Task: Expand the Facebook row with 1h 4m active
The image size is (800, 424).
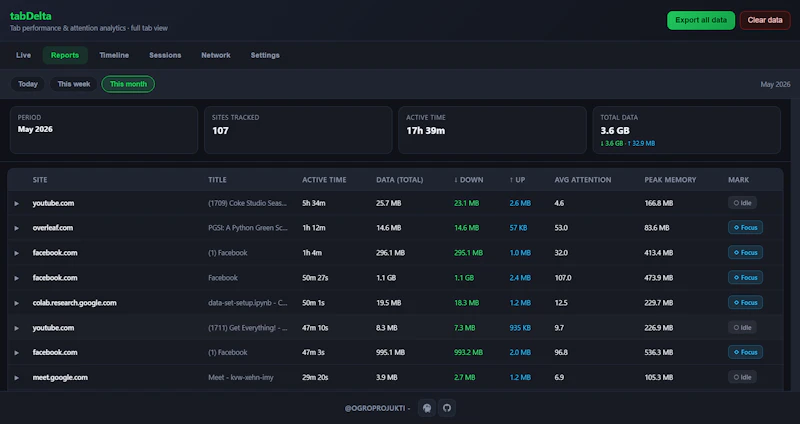Action: click(x=16, y=253)
